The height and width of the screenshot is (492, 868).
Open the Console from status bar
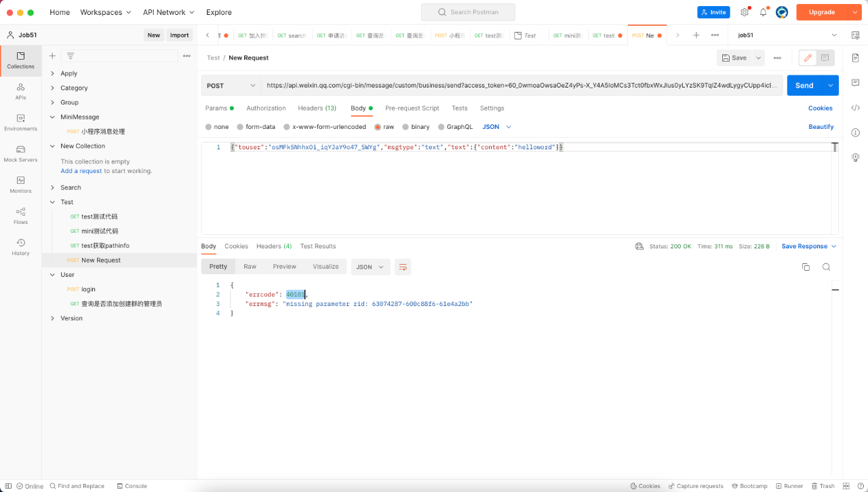pyautogui.click(x=132, y=486)
